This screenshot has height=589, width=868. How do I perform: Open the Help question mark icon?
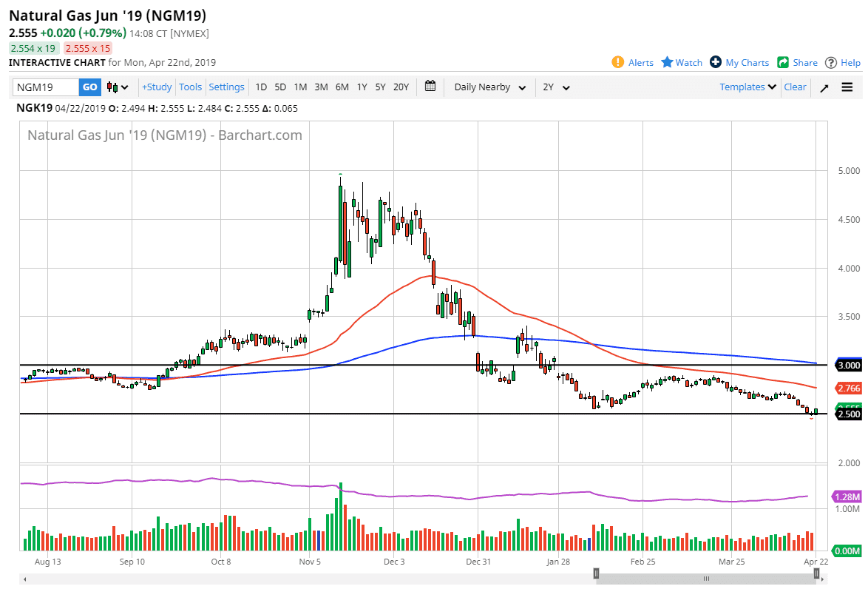click(x=831, y=62)
